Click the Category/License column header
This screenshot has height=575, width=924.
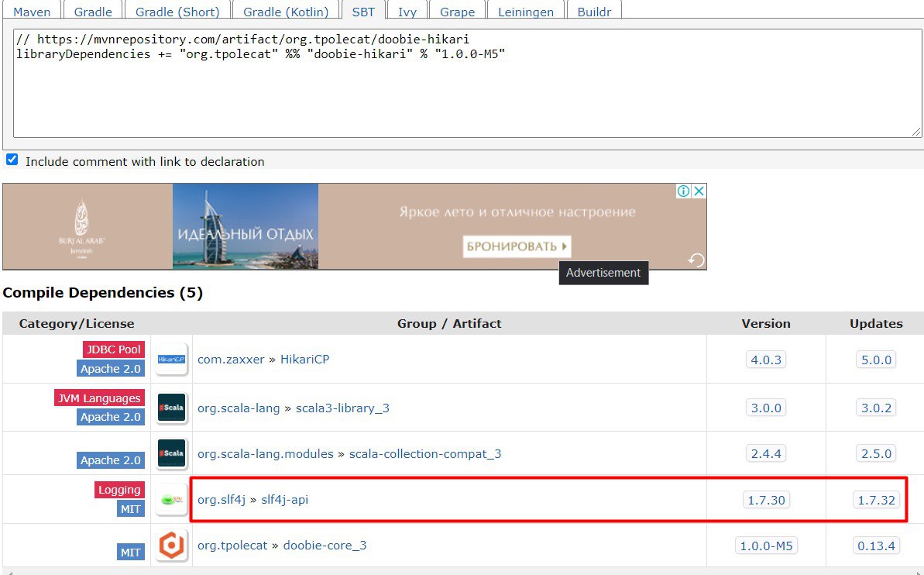pos(77,323)
